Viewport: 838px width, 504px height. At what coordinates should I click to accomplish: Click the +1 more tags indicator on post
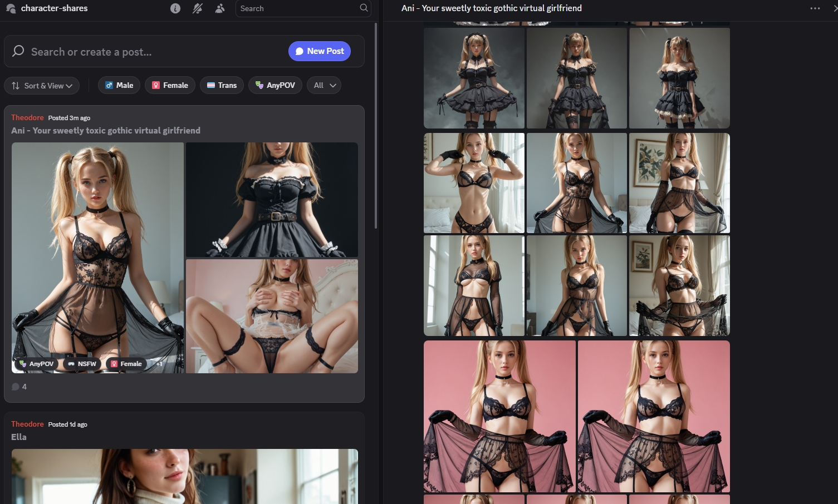point(159,364)
